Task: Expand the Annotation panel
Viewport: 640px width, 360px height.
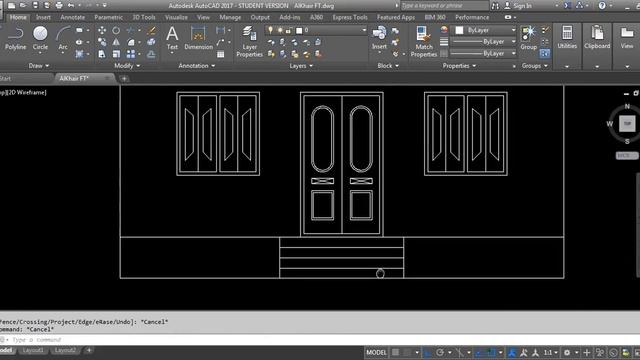Action: pos(196,65)
